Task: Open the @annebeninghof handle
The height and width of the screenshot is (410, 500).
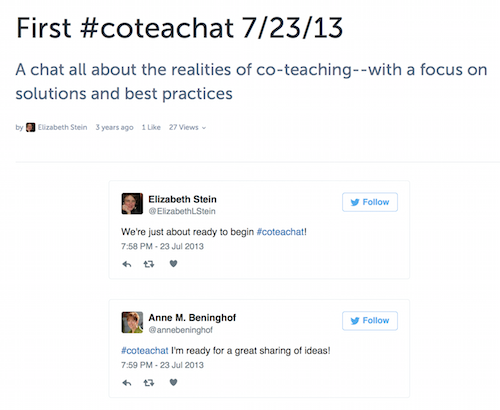Action: [180, 330]
